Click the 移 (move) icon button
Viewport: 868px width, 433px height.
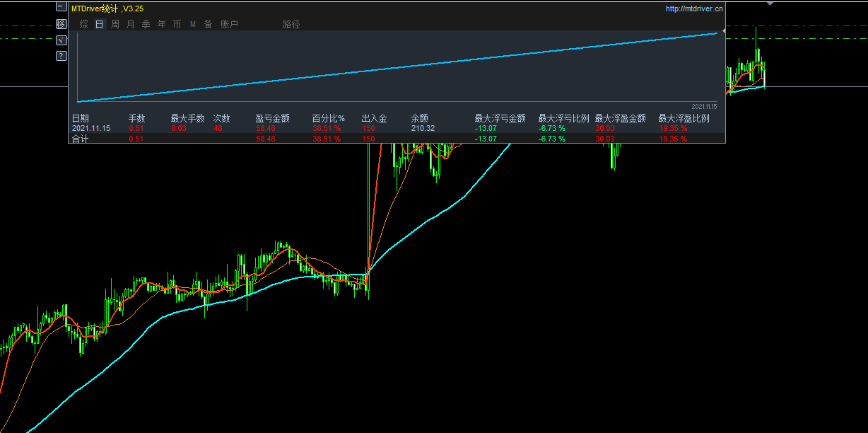click(x=61, y=24)
